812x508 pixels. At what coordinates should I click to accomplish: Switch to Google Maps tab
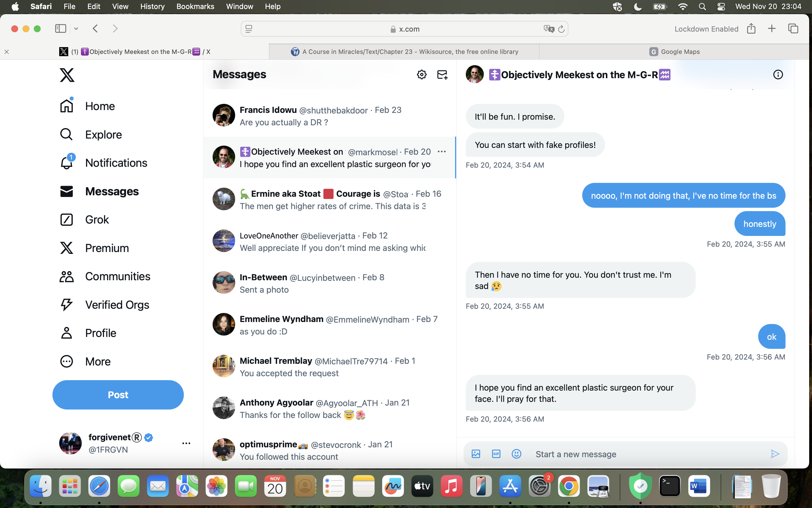[x=674, y=52]
